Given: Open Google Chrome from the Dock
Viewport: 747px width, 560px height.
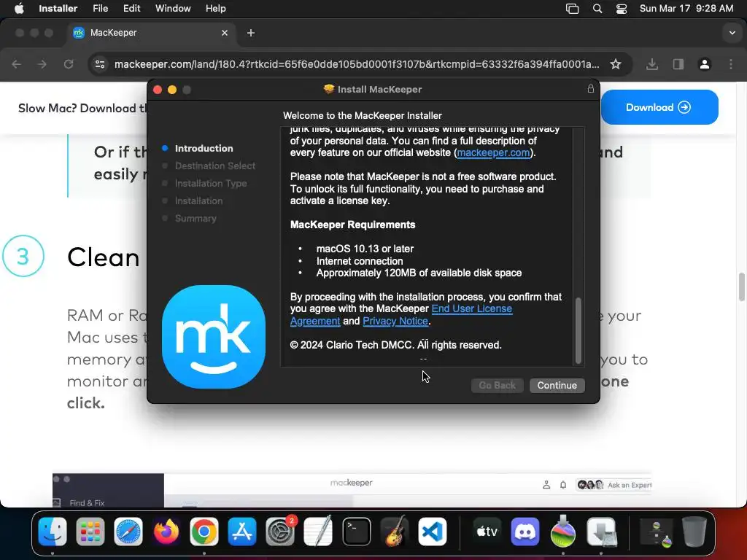Looking at the screenshot, I should (204, 532).
